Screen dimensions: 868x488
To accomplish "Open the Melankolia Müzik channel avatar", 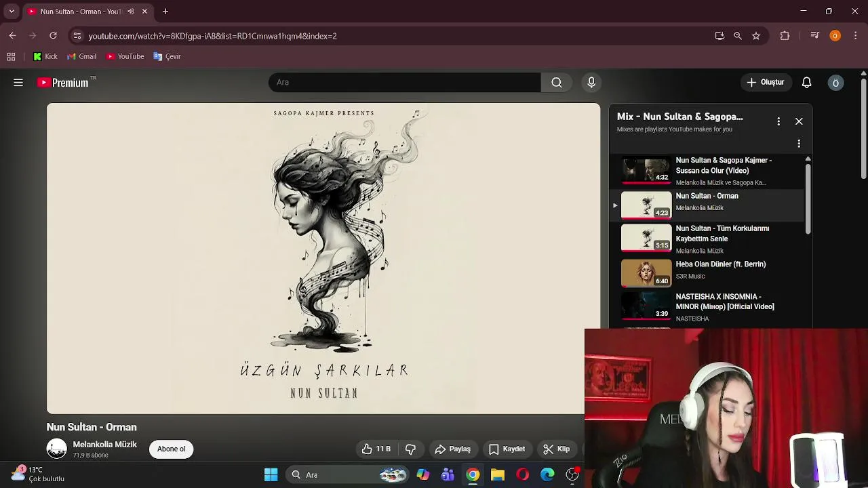I will click(57, 449).
